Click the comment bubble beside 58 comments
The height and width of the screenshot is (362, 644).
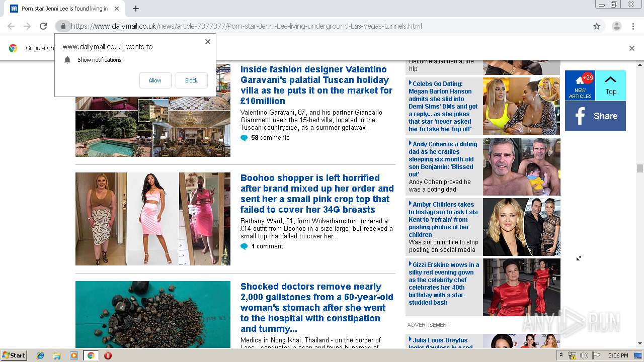(244, 138)
